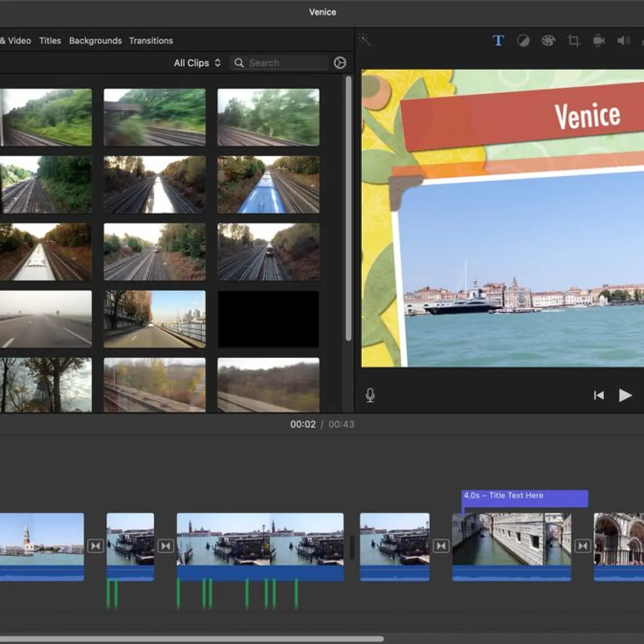Open the video stabilization camera icon
This screenshot has height=644, width=644.
(x=598, y=41)
